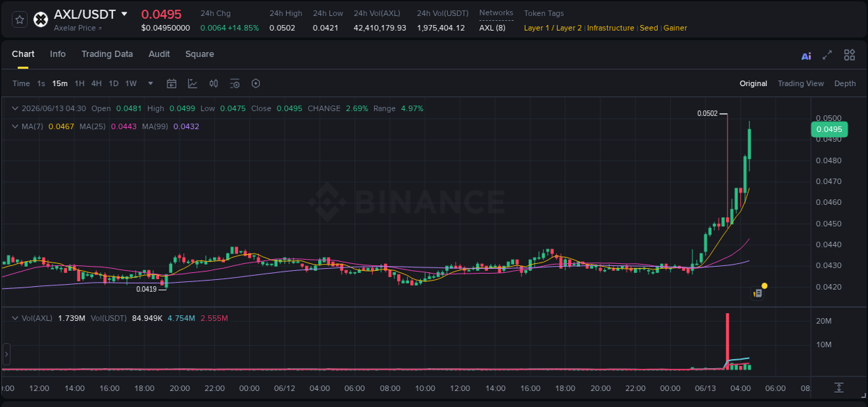Open the Square tab
Viewport: 868px width, 407px height.
point(199,54)
